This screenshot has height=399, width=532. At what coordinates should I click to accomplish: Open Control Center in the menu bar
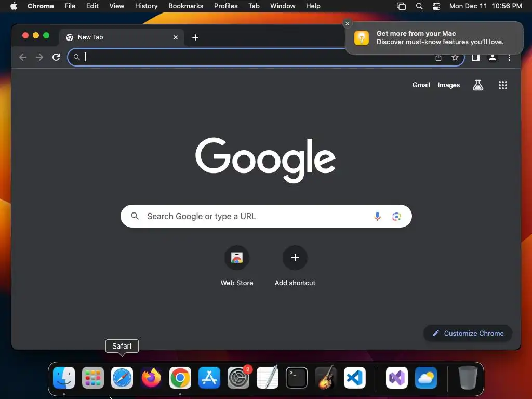pyautogui.click(x=436, y=6)
